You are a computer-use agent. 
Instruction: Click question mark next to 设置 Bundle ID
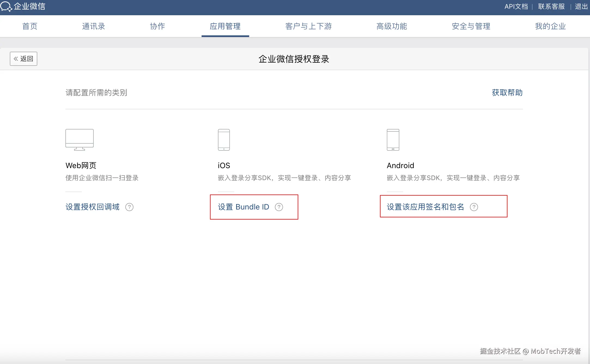click(x=279, y=207)
